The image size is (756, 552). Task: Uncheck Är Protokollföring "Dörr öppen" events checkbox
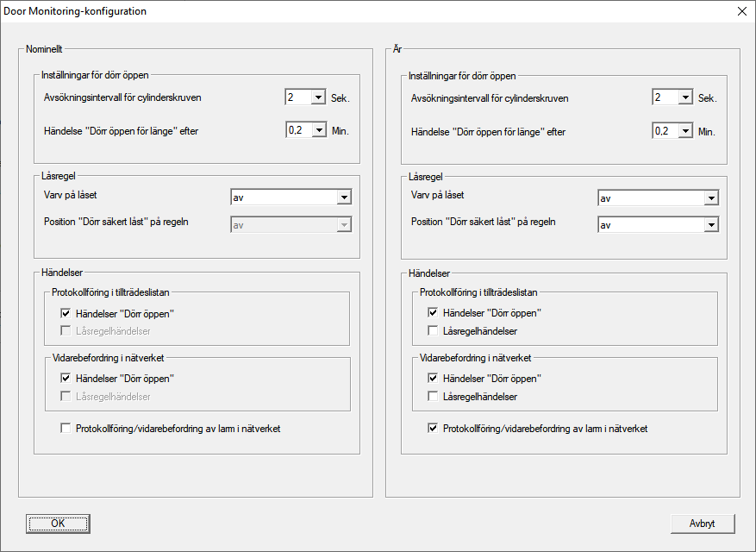click(x=434, y=313)
